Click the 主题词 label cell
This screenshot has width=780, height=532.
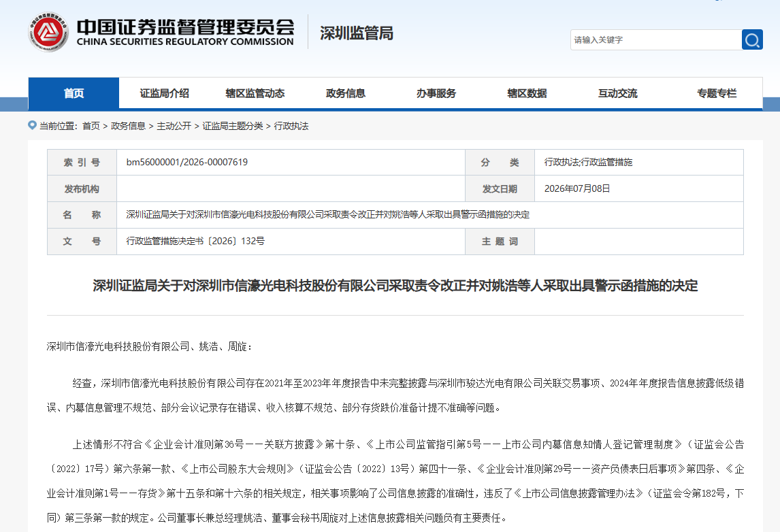[x=500, y=241]
